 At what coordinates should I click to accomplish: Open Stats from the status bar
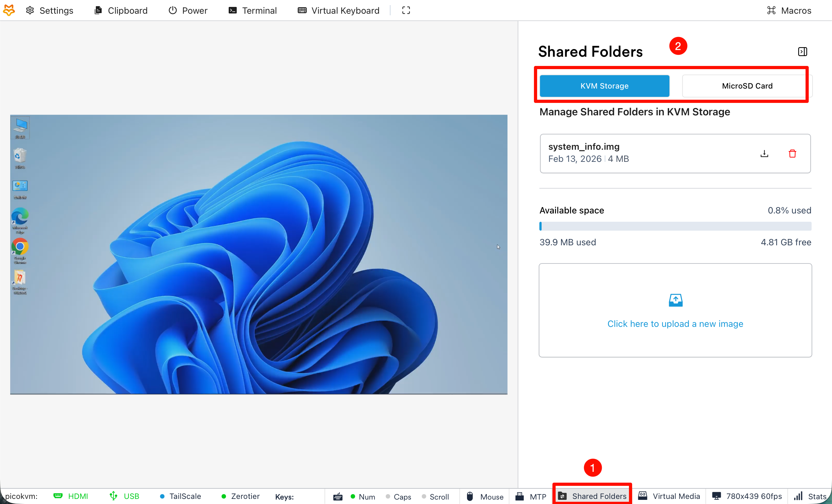811,496
